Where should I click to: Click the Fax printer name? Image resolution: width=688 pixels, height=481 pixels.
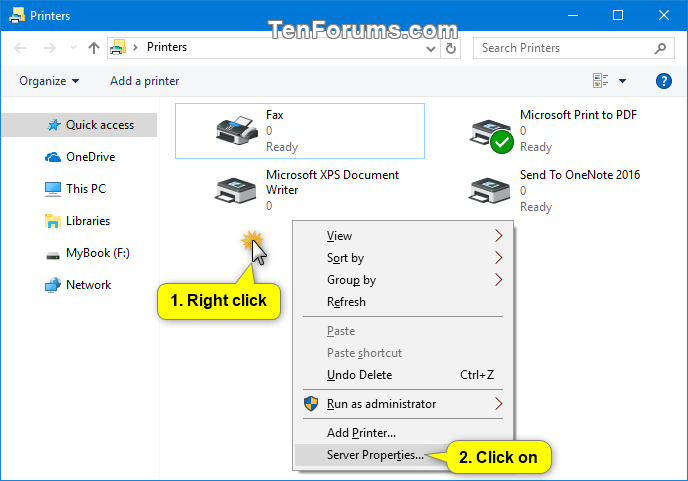click(275, 115)
